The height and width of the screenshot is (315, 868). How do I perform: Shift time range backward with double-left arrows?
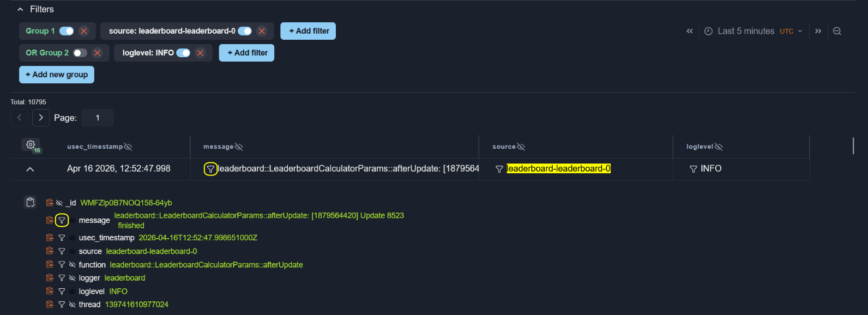[x=690, y=31]
